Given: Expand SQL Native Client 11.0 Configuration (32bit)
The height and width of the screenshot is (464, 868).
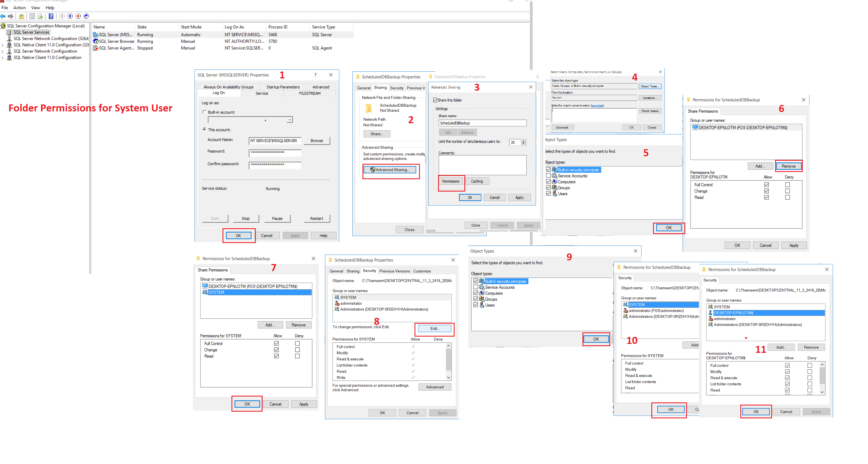Looking at the screenshot, I should pyautogui.click(x=3, y=45).
